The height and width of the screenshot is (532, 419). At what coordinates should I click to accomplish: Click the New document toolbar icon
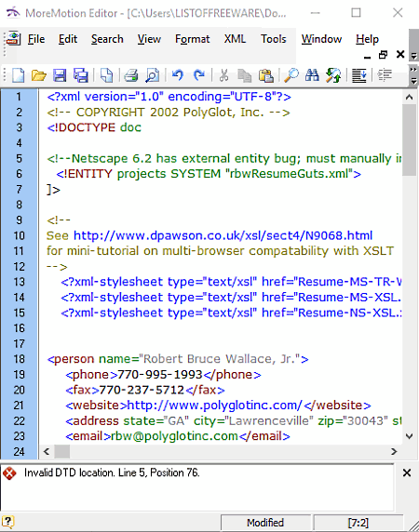[18, 75]
